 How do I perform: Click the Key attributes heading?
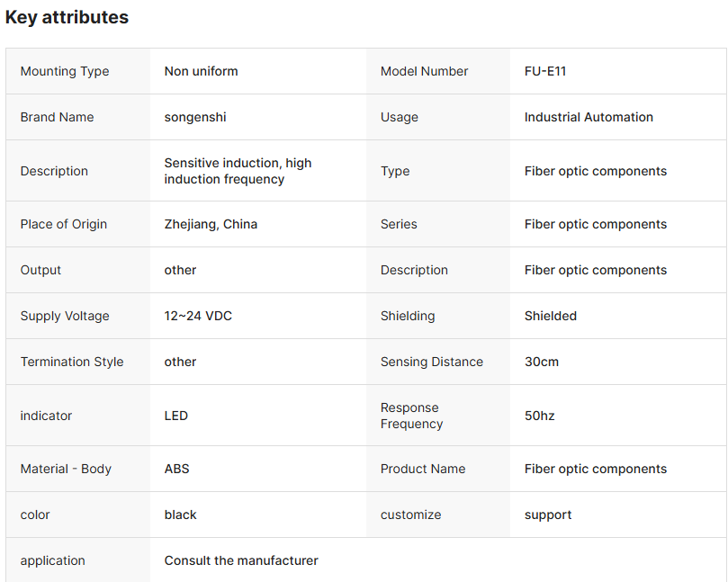click(x=67, y=17)
